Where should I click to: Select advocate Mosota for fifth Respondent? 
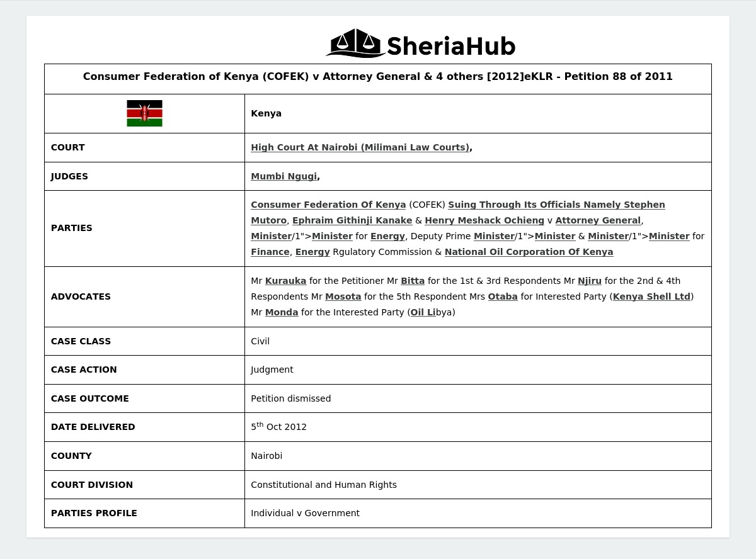point(343,296)
